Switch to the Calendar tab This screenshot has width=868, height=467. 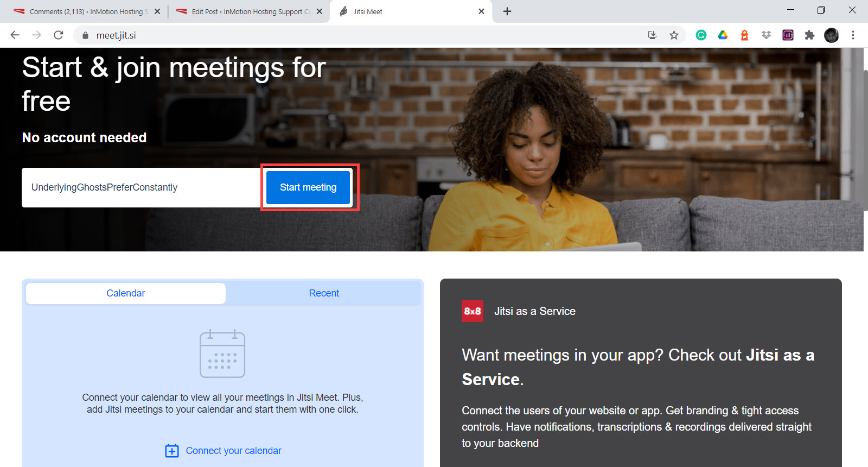pos(126,293)
